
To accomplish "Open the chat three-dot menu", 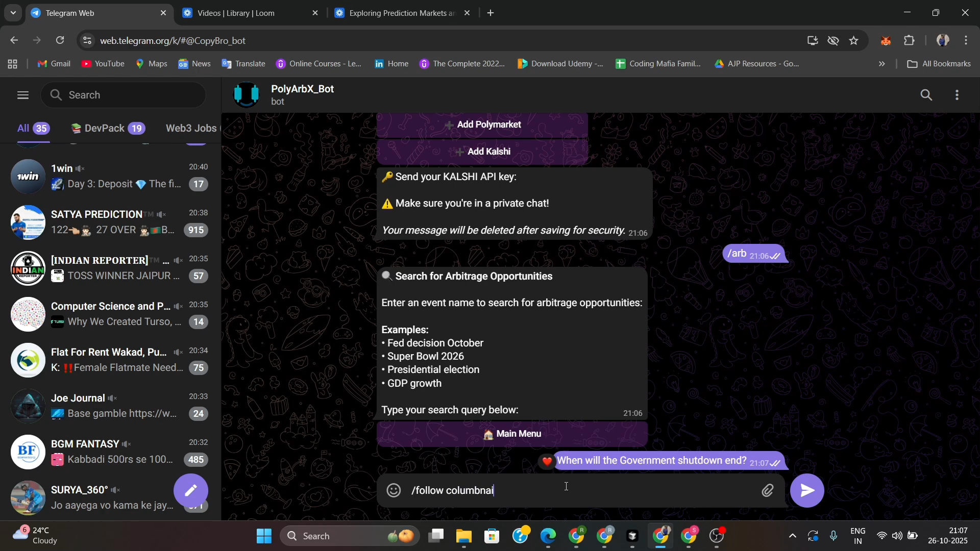I will point(957,95).
